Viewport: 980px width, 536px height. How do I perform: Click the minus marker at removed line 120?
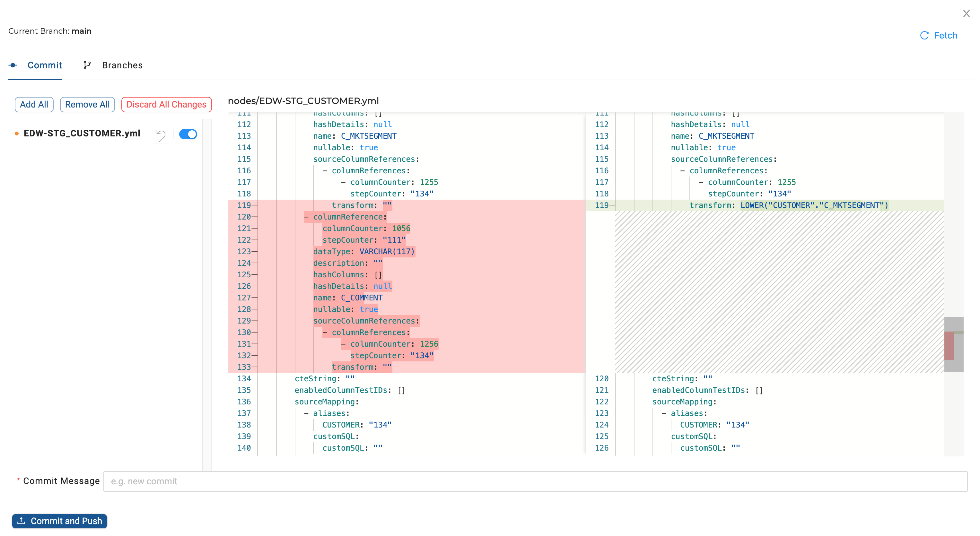pos(254,217)
